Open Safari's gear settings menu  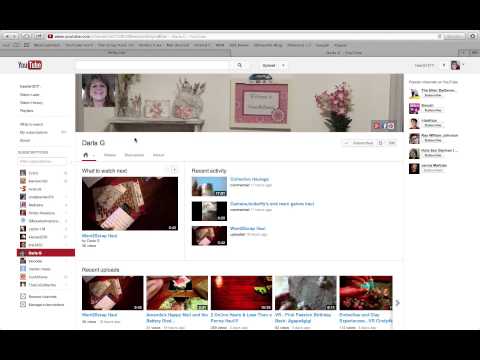(473, 36)
